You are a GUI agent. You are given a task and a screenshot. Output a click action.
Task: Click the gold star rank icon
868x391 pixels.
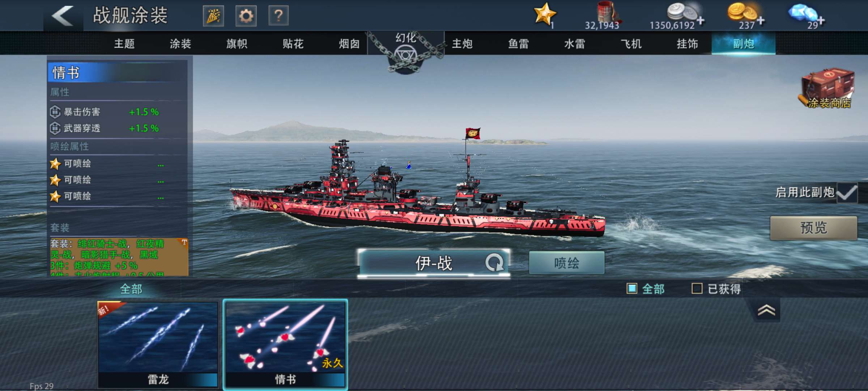(544, 14)
